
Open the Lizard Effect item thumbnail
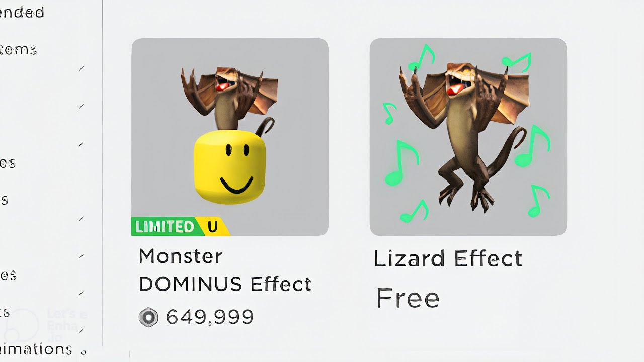[x=468, y=137]
